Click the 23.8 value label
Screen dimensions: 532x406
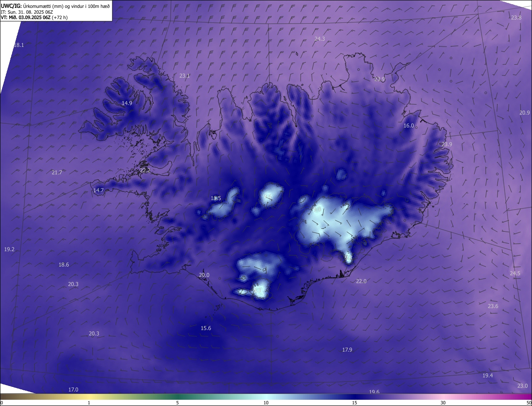[516, 17]
